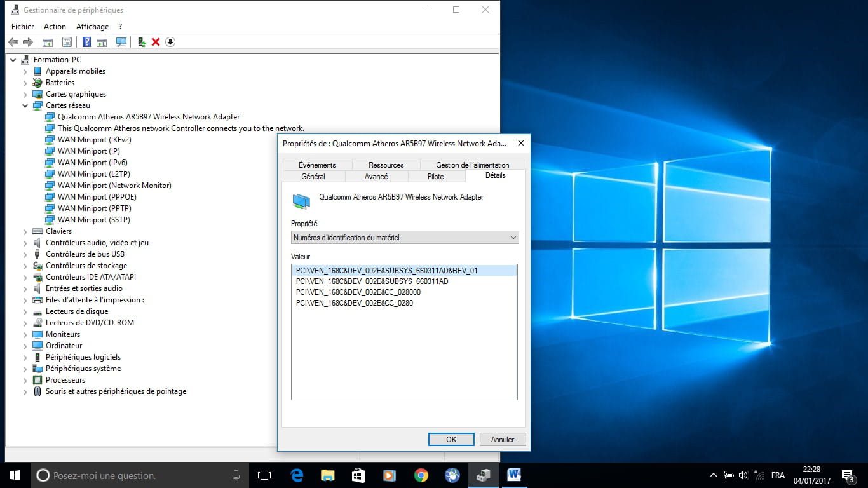Select the Moniteurs category label
Viewport: 868px width, 488px height.
point(63,334)
